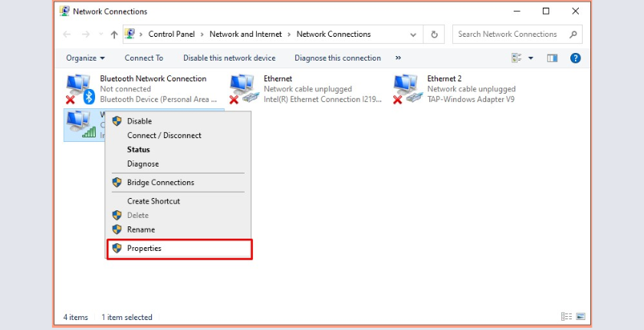Click the search magnifier icon

coord(573,35)
